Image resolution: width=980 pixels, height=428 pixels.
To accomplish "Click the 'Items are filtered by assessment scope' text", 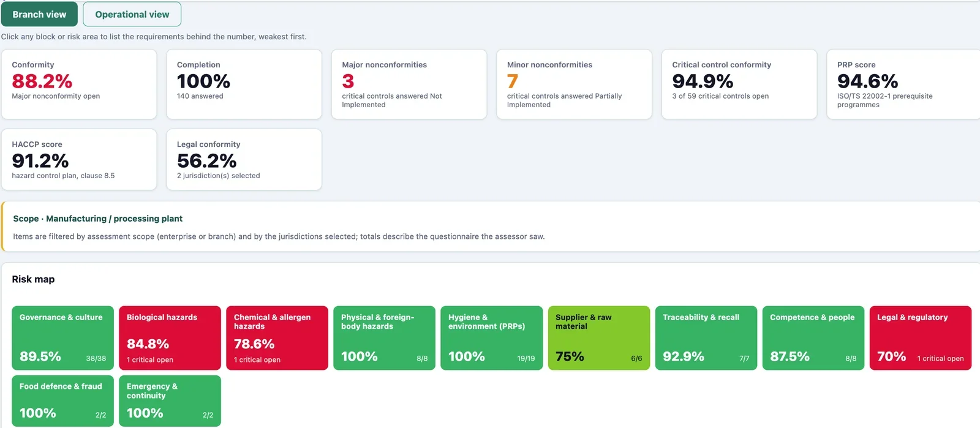I will coord(279,236).
